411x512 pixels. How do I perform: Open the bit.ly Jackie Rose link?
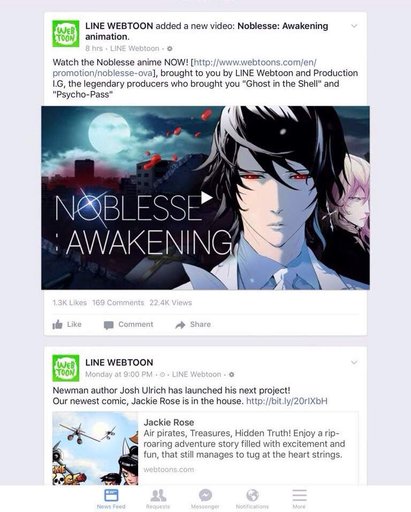click(287, 401)
